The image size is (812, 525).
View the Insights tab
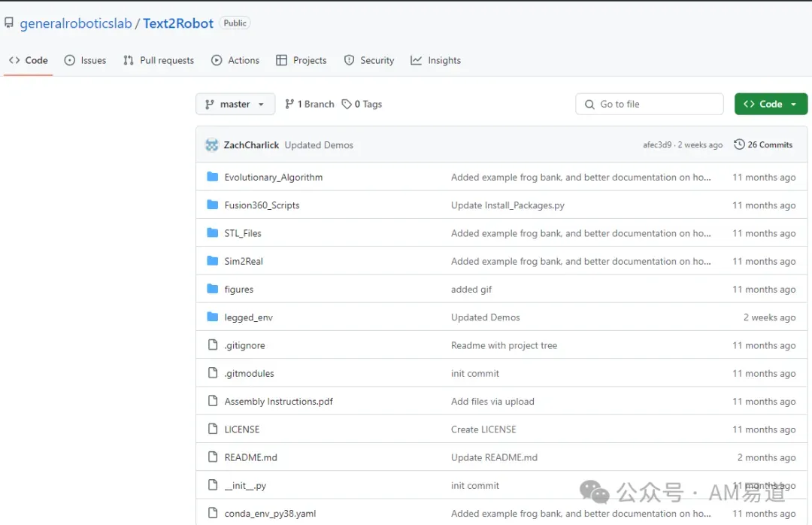click(x=435, y=61)
